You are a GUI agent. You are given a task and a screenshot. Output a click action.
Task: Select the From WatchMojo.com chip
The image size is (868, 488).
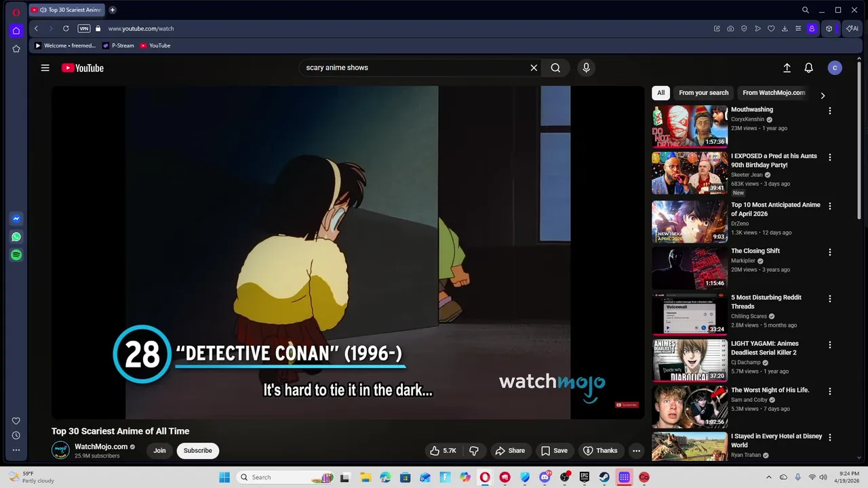click(x=774, y=93)
